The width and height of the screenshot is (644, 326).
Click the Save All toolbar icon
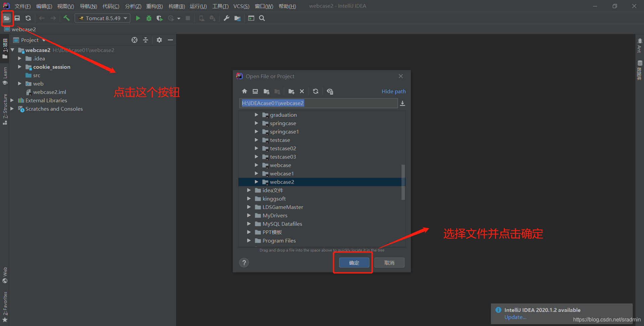17,18
